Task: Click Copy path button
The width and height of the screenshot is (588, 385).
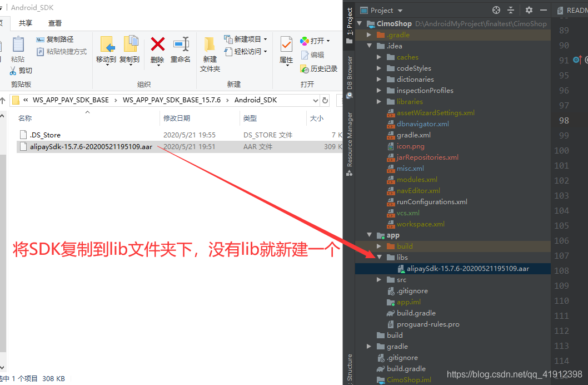Action: point(55,39)
